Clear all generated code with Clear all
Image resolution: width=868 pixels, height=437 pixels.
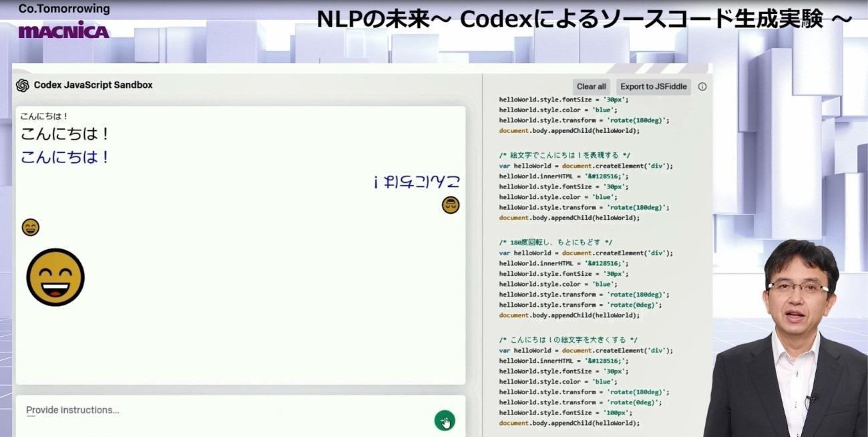tap(591, 87)
